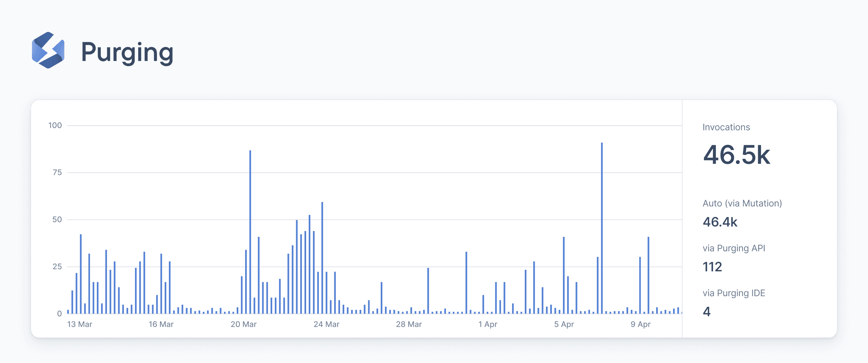Click the 46.4k mutation count
The image size is (868, 363).
(720, 222)
